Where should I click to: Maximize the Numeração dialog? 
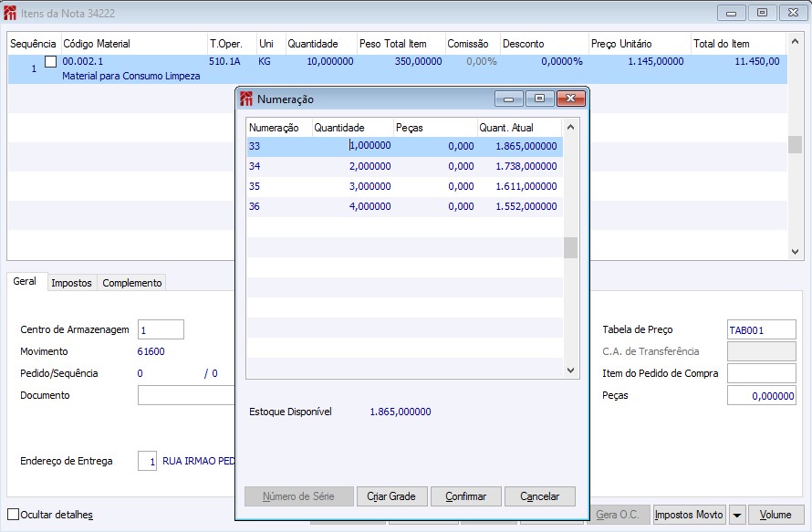coord(539,99)
